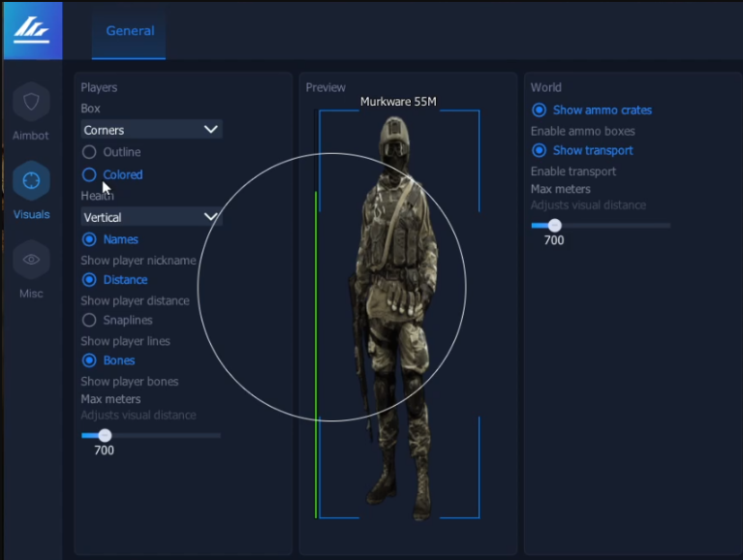Click the World panel heading

tap(546, 87)
